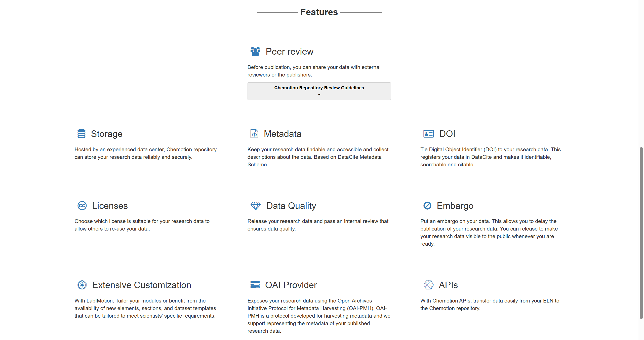Click the Storage database icon

(x=81, y=134)
